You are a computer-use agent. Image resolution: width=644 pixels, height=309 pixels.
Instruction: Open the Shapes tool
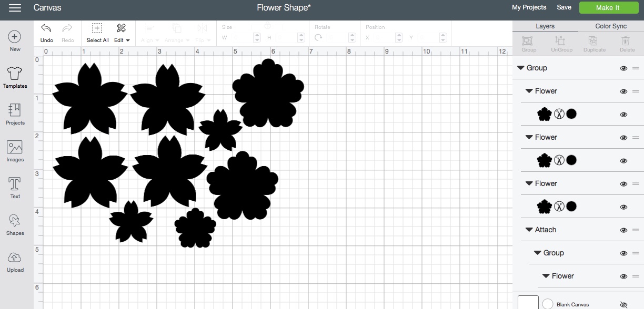[15, 221]
